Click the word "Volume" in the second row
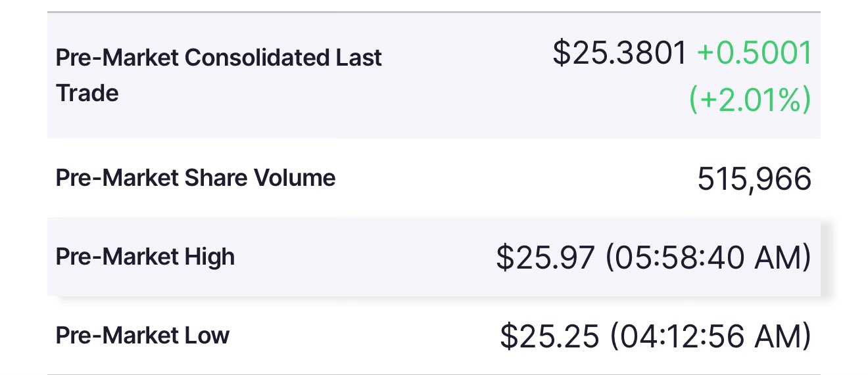The height and width of the screenshot is (375, 868). [298, 178]
